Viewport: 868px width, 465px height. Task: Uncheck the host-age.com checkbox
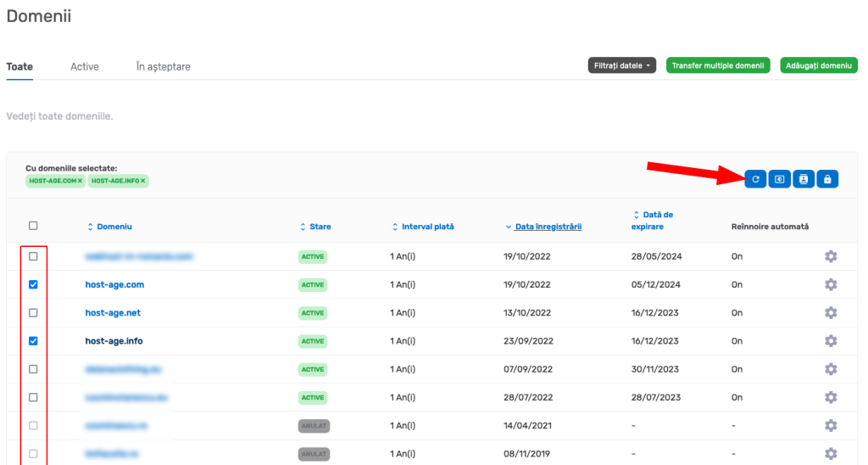click(x=33, y=284)
